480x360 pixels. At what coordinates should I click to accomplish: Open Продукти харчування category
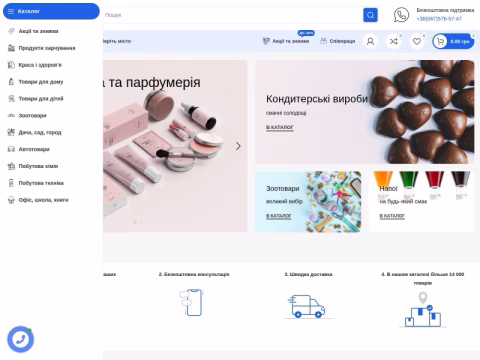[47, 48]
